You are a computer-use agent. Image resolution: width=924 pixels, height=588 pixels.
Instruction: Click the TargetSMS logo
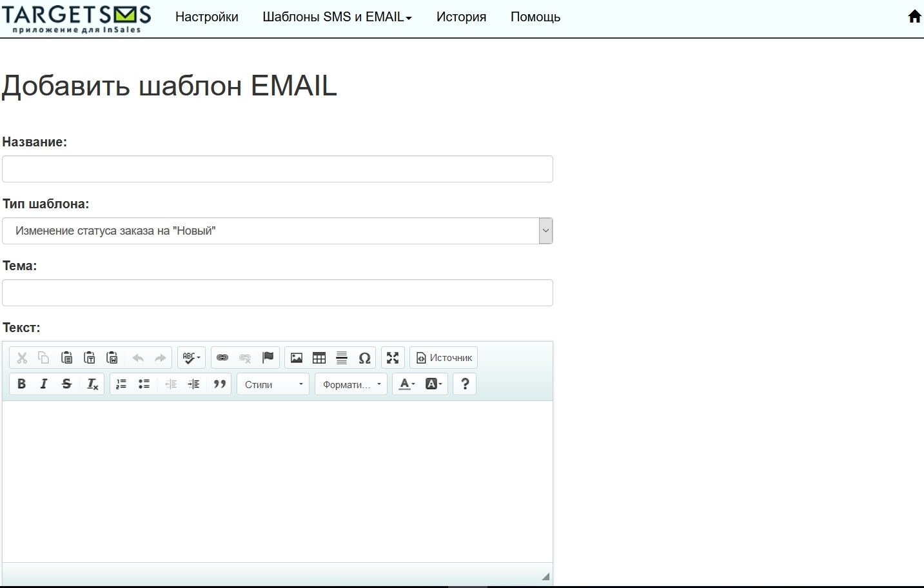point(76,18)
